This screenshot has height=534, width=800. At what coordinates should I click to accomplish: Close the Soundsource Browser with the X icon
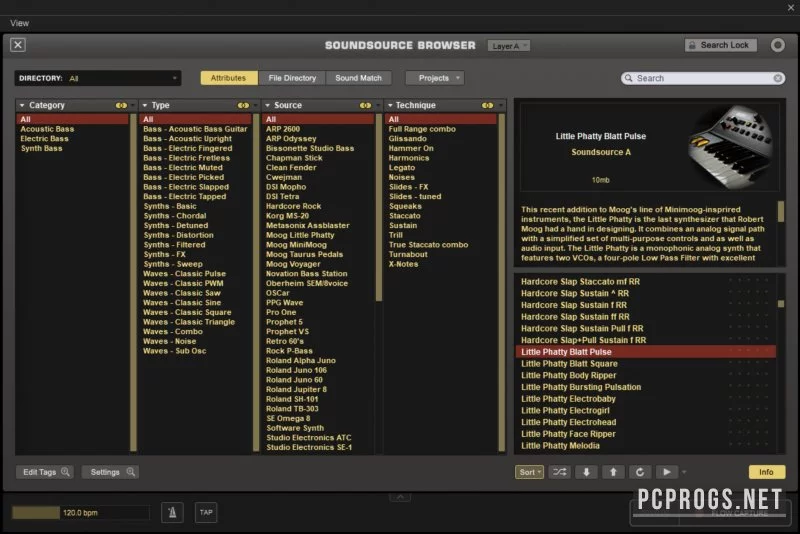(x=18, y=45)
